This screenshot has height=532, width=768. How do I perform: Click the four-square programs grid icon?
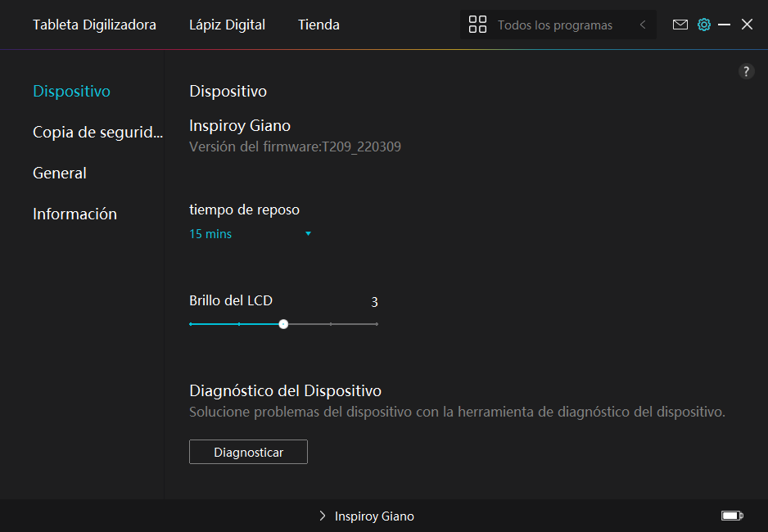(x=477, y=25)
